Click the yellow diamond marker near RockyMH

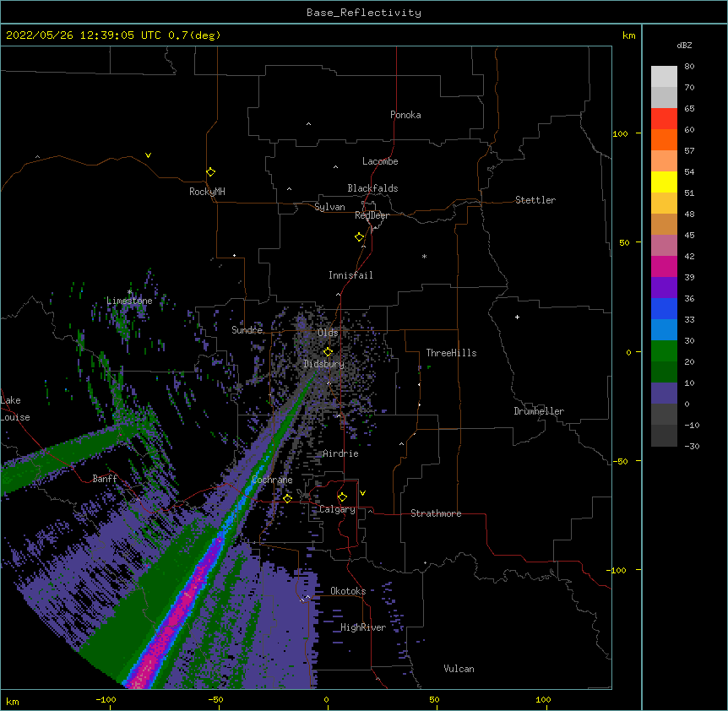click(210, 172)
